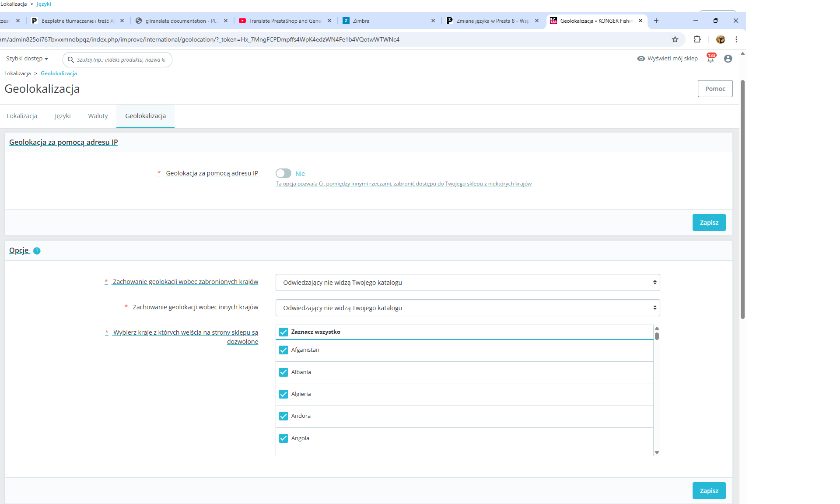The height and width of the screenshot is (504, 840).
Task: Toggle Geolokacja za pomocą adresu IP switch
Action: coord(283,173)
